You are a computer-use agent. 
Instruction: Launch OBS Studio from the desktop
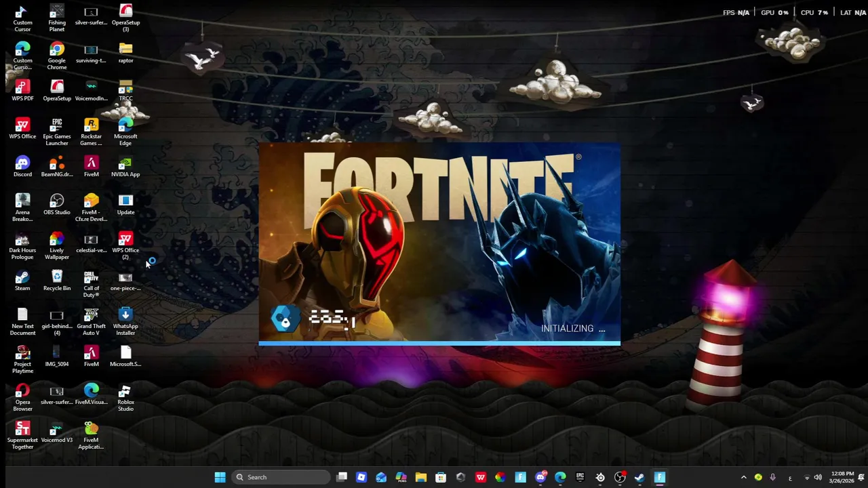pyautogui.click(x=57, y=205)
